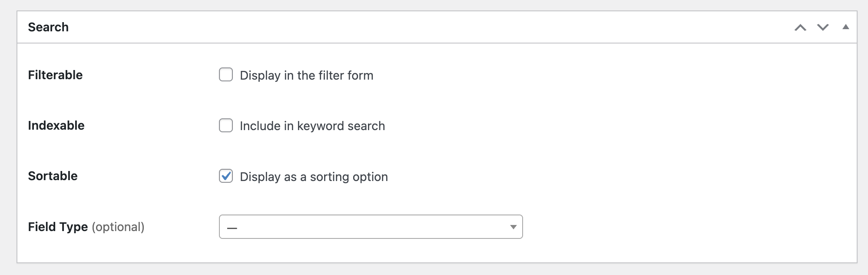Image resolution: width=868 pixels, height=275 pixels.
Task: Open the Field Type dropdown
Action: 370,227
